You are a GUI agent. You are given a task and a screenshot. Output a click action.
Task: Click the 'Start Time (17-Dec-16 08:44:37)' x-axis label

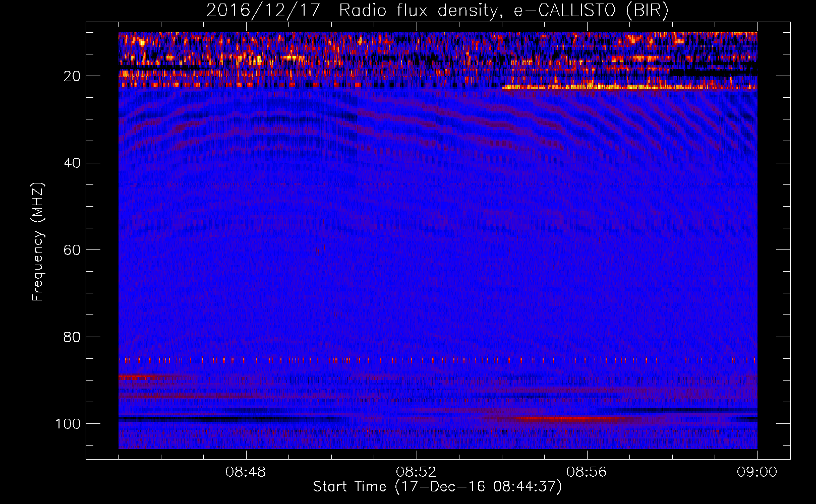(x=437, y=487)
